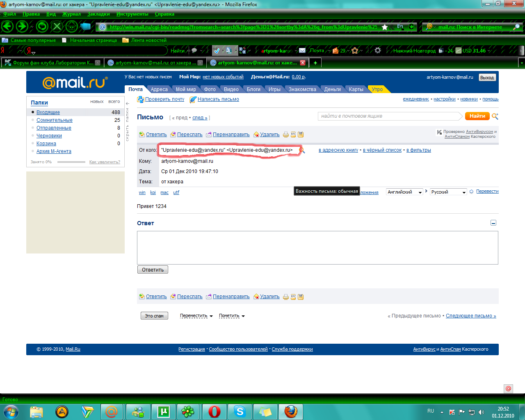
Task: Reload the page with the refresh icon
Action: coord(42,27)
